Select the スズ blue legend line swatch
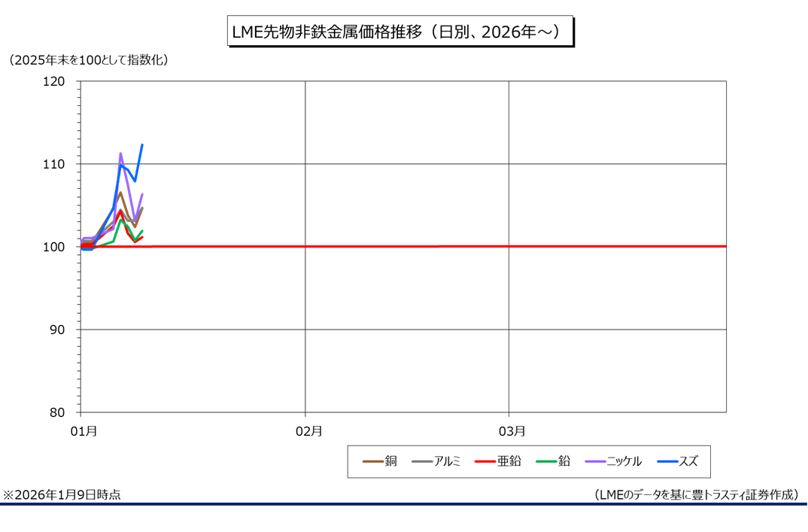 coord(667,461)
